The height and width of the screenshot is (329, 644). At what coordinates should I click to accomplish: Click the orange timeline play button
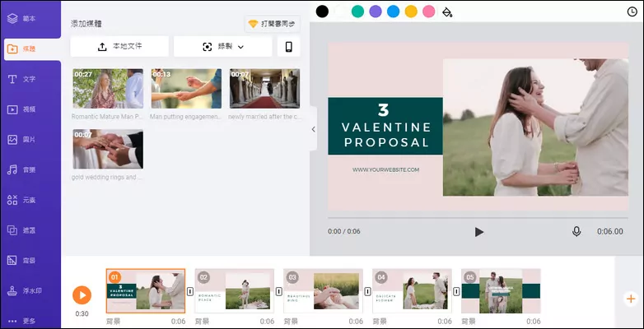coord(82,295)
